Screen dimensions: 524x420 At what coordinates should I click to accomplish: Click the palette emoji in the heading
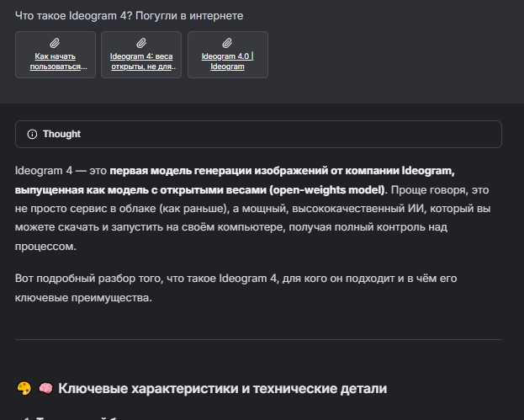24,389
